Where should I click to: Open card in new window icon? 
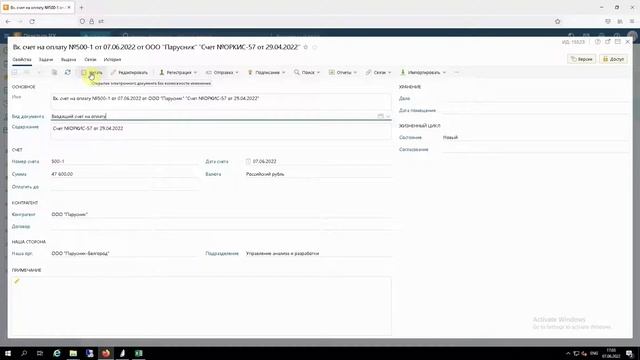pyautogui.click(x=608, y=42)
